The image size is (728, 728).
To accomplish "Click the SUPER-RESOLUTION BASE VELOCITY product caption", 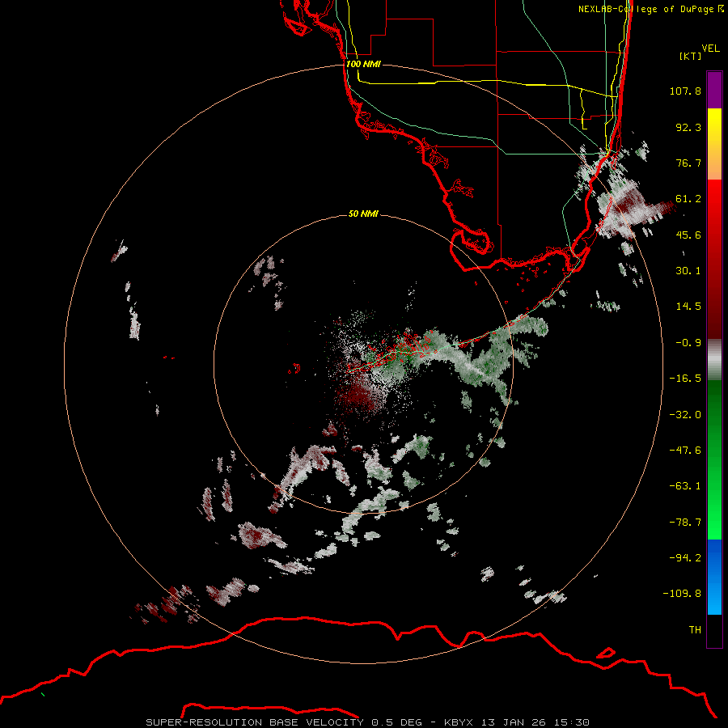I will coord(368,722).
